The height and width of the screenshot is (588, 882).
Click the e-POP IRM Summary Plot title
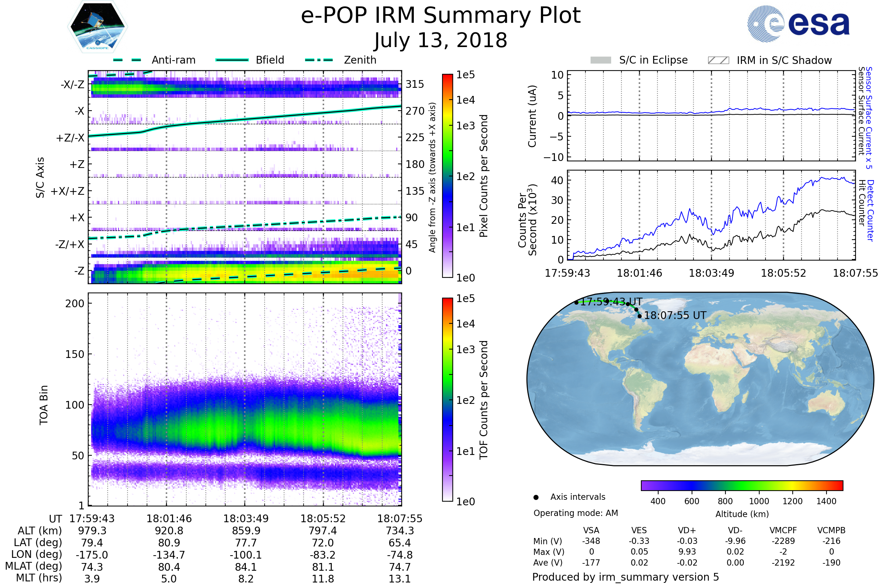click(441, 16)
